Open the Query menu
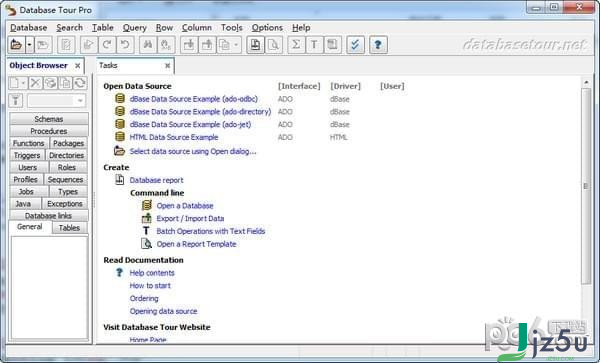Viewport: 600px width, 363px height. click(134, 28)
